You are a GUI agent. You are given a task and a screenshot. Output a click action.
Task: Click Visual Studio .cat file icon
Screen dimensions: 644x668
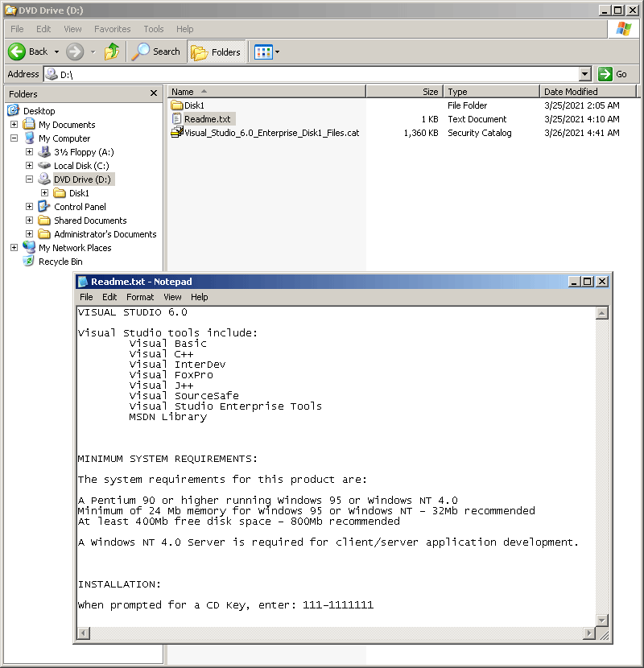[x=177, y=132]
